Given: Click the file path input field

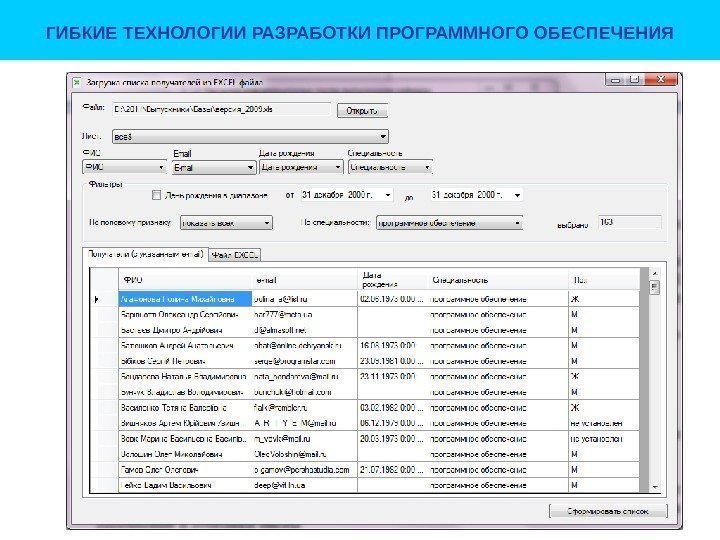Looking at the screenshot, I should click(221, 109).
